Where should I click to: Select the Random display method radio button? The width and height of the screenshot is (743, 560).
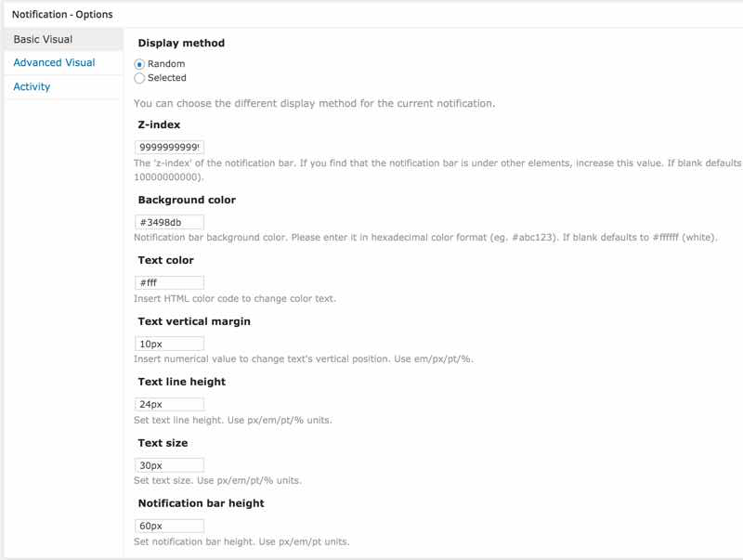pos(139,64)
